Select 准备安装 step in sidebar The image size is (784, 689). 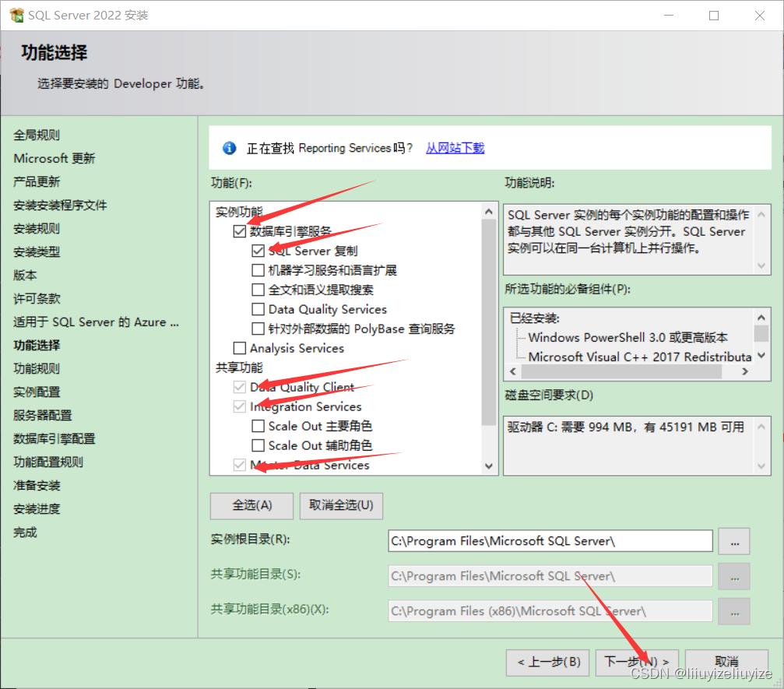(x=37, y=486)
